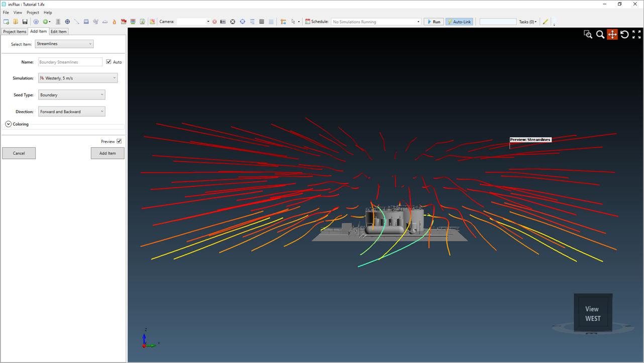This screenshot has height=363, width=644.
Task: Click the grid table view icon
Action: pos(262,22)
